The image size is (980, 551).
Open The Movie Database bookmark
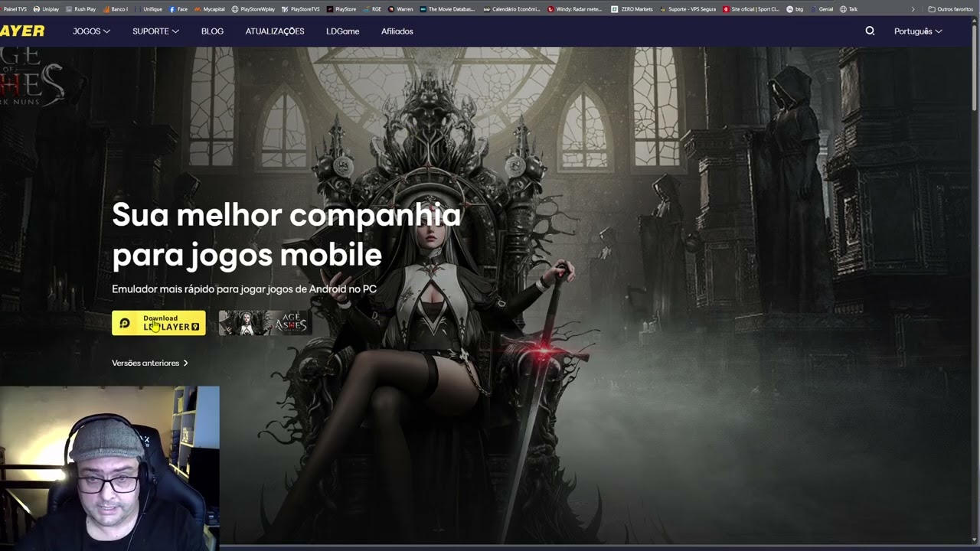coord(447,9)
